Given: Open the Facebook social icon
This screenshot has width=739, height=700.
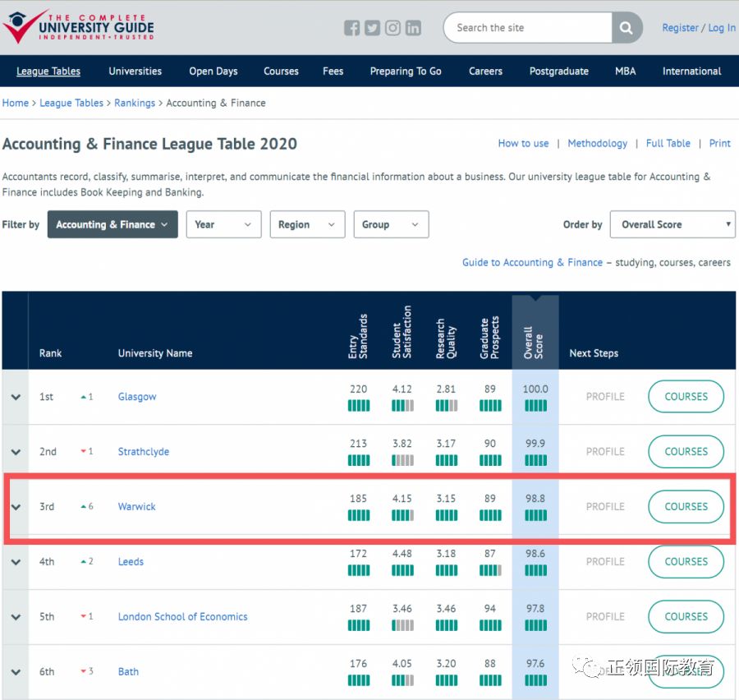Looking at the screenshot, I should pos(351,28).
